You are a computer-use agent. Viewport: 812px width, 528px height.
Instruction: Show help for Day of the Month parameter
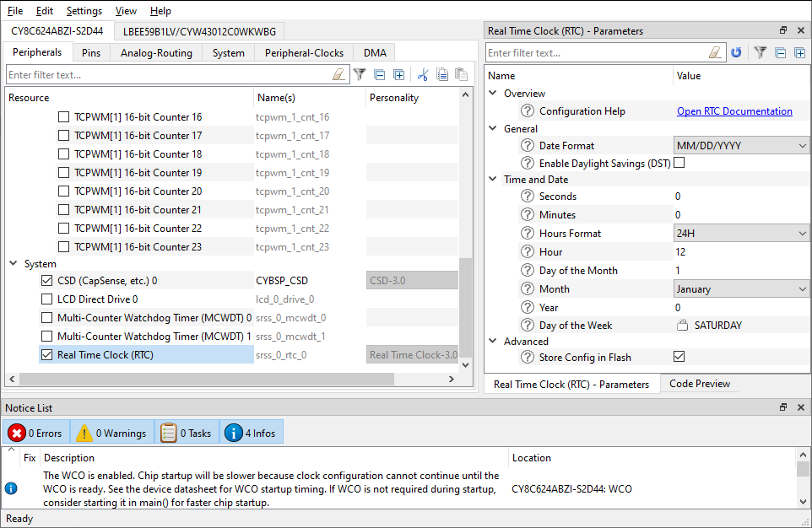click(x=528, y=270)
